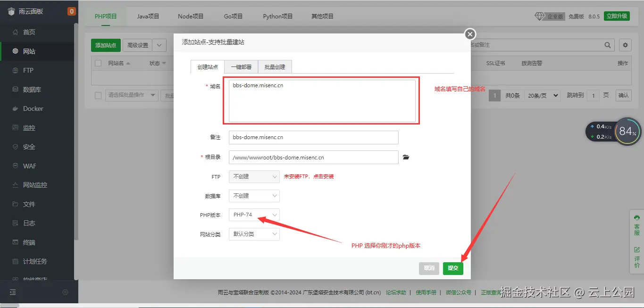Open the 微信公众号 footer link
The image size is (644, 308).
coord(459,292)
